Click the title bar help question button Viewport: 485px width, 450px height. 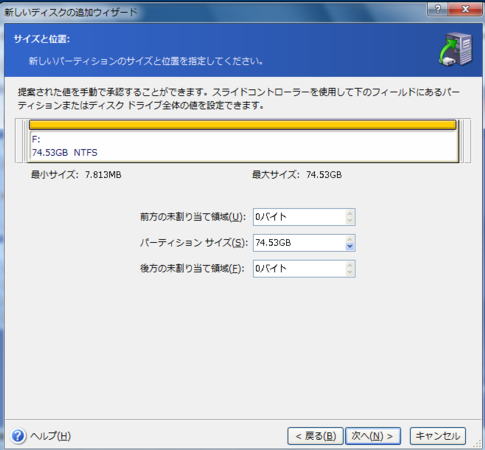coord(438,9)
